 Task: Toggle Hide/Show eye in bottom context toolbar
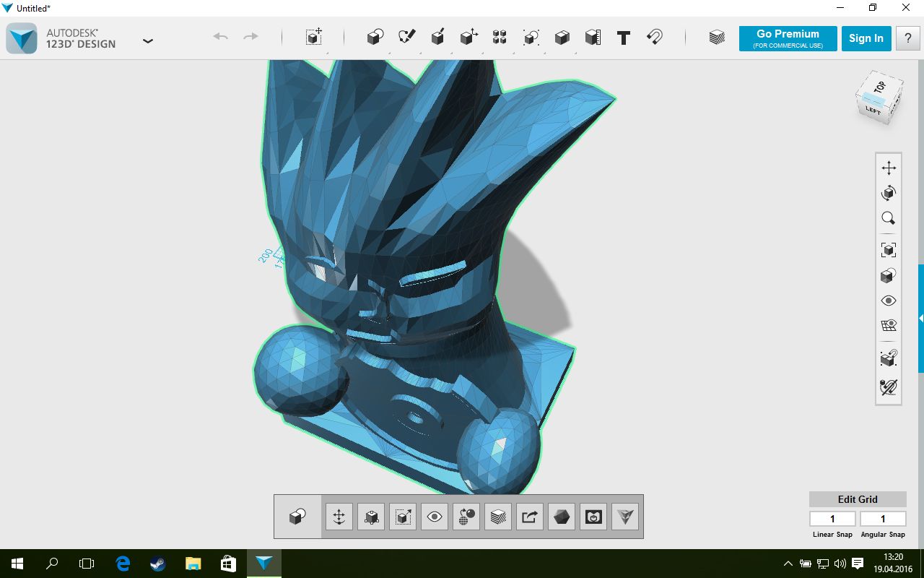(x=435, y=517)
